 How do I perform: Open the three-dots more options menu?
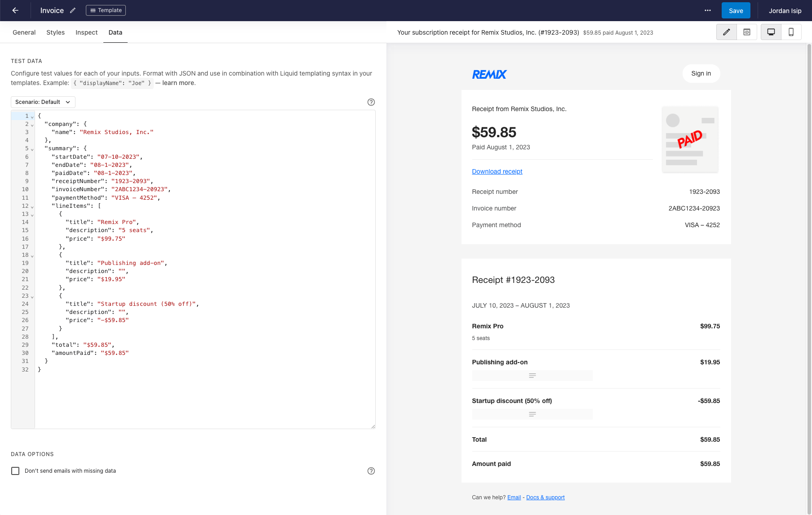tap(708, 10)
